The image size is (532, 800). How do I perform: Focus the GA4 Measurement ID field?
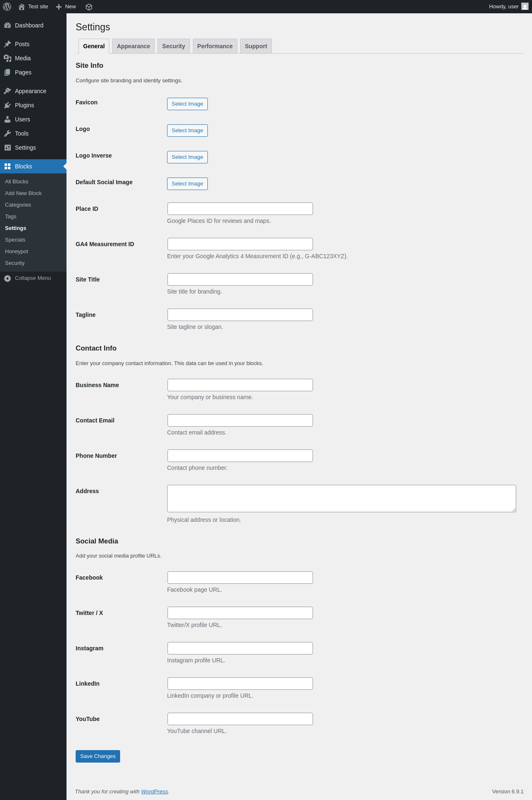click(240, 244)
